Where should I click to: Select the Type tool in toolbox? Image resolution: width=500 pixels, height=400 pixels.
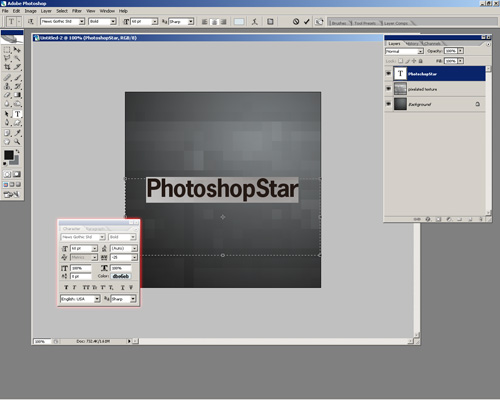17,114
